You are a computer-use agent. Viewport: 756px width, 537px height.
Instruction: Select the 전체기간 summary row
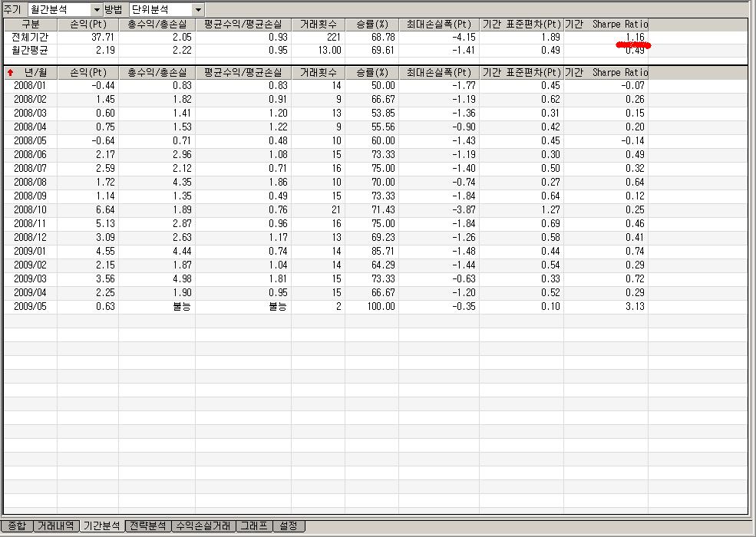click(x=31, y=37)
